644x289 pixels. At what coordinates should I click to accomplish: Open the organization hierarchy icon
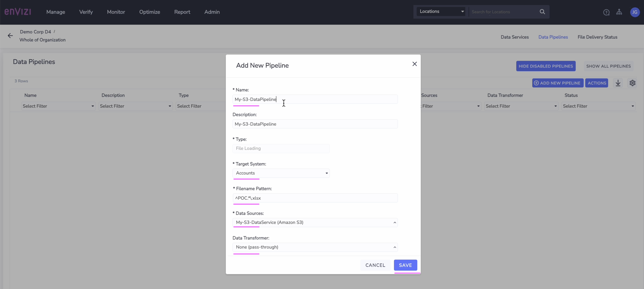pos(619,12)
